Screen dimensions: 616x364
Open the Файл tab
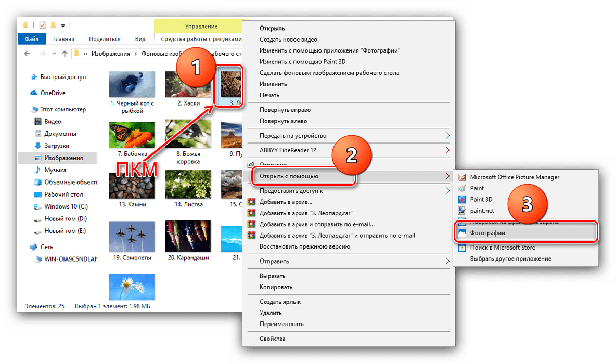(x=31, y=39)
